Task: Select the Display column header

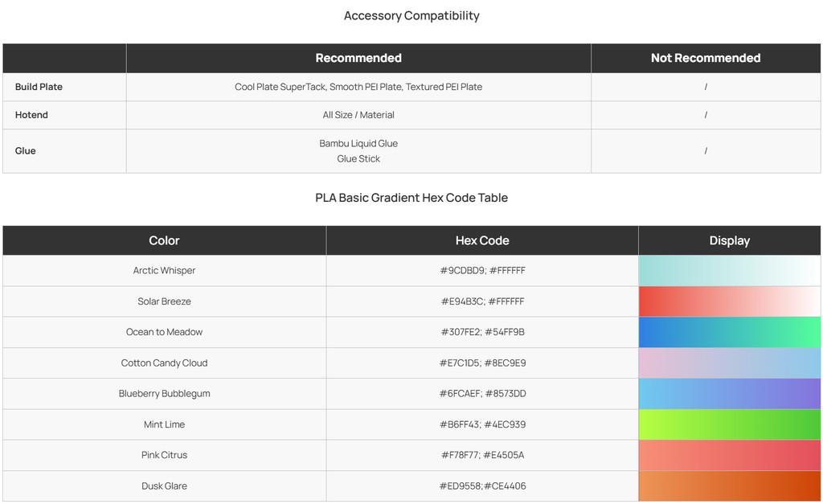Action: pyautogui.click(x=729, y=240)
